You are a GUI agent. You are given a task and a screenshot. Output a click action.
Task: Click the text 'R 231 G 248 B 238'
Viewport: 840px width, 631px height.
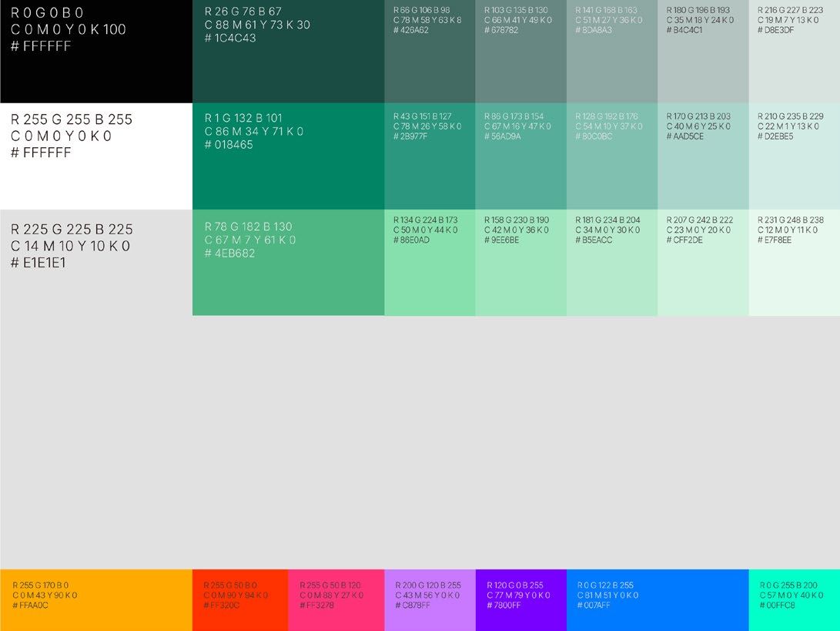click(791, 220)
